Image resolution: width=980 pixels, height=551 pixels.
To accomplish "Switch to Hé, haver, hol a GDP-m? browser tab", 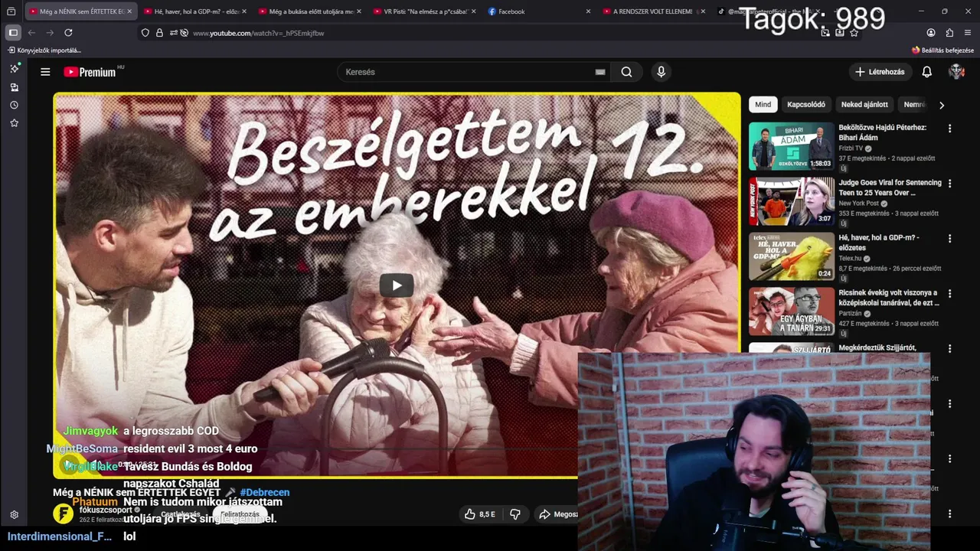I will point(197,11).
